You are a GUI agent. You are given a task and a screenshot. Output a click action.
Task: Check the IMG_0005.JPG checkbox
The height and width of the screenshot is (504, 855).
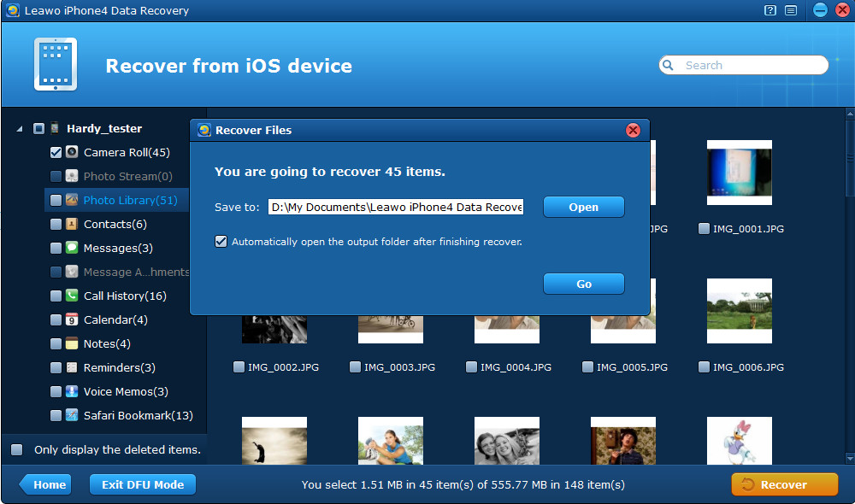[588, 366]
